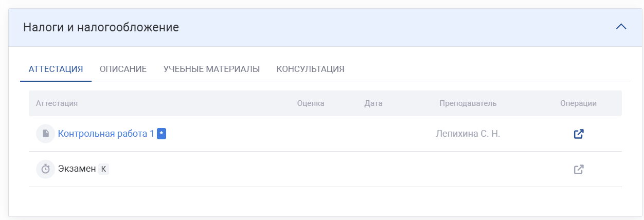Viewport: 644px width, 220px height.
Task: Click the document icon beside Контрольная работа 1
Action: point(45,134)
